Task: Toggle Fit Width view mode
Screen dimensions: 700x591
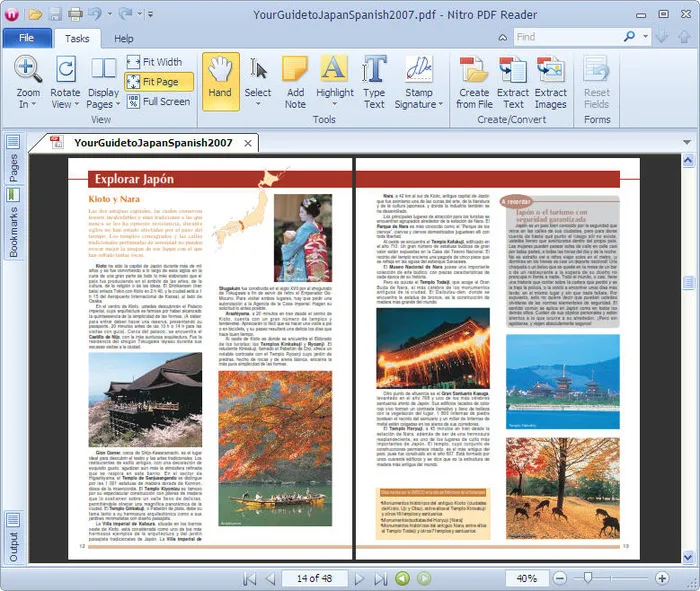Action: (x=154, y=62)
